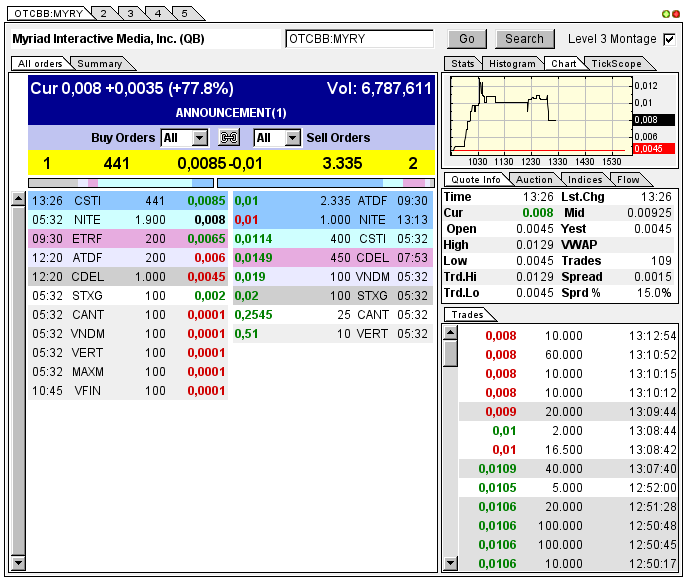The image size is (686, 580).
Task: Switch to workspace tab 4
Action: click(x=158, y=14)
